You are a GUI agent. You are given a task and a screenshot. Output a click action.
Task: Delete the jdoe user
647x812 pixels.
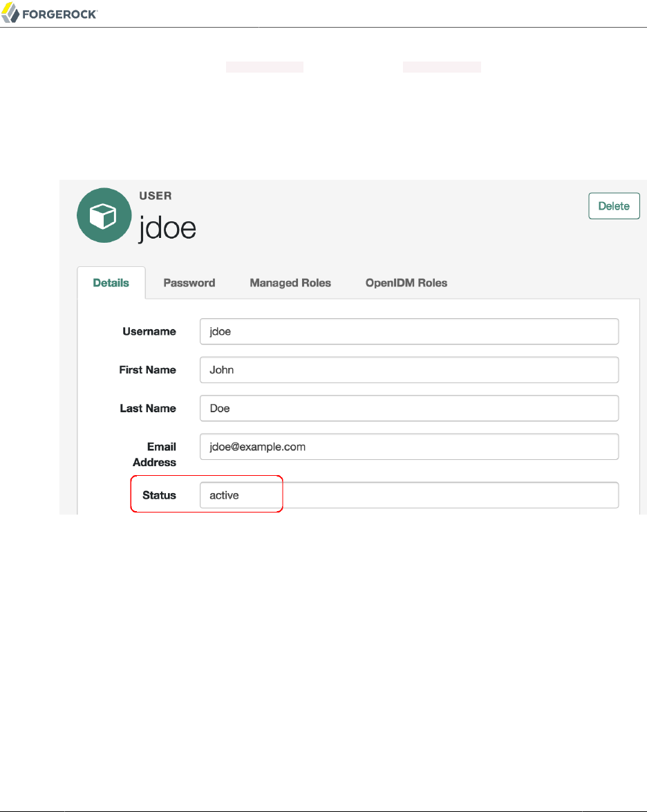[614, 205]
